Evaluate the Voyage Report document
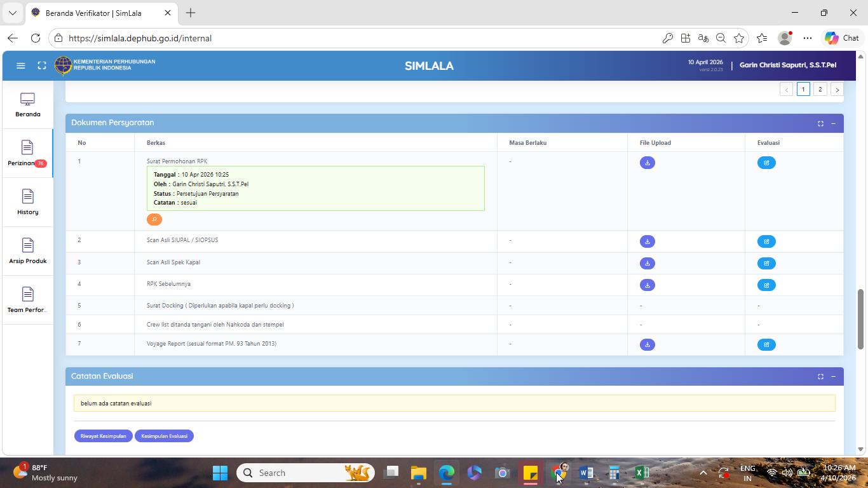This screenshot has height=488, width=868. (x=766, y=344)
